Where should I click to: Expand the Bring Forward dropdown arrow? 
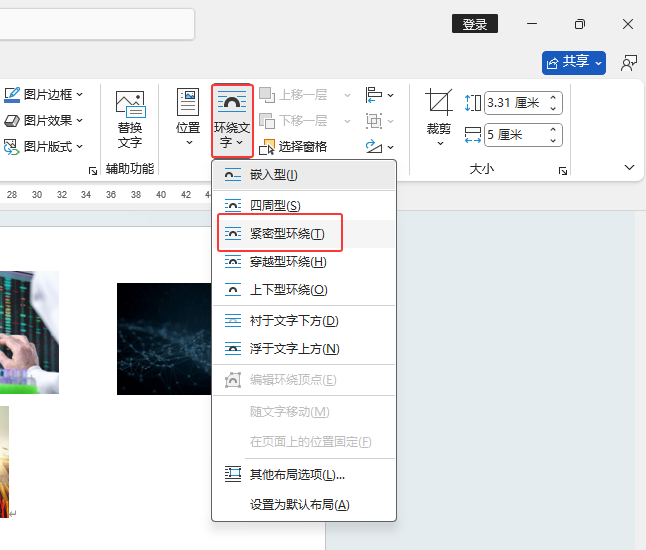[347, 95]
